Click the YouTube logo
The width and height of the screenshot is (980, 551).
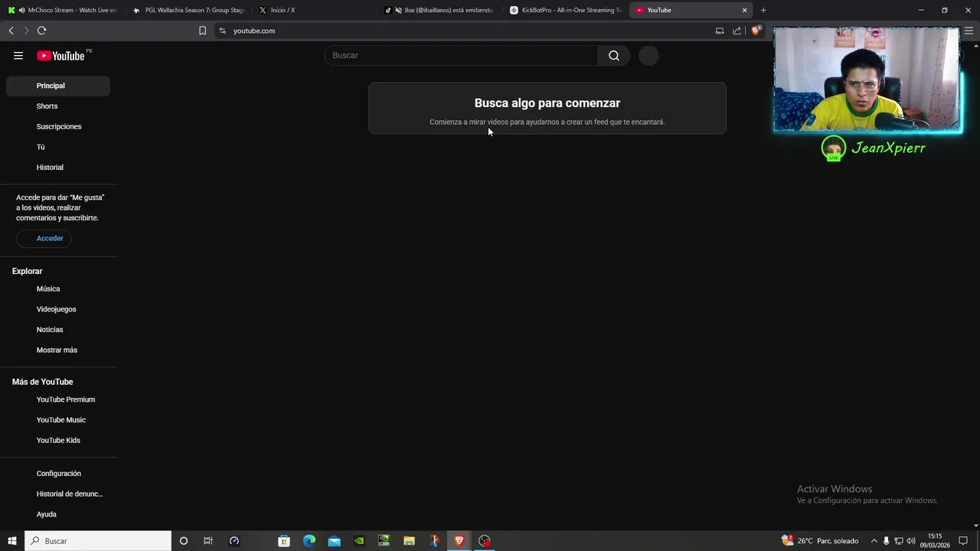pyautogui.click(x=60, y=55)
